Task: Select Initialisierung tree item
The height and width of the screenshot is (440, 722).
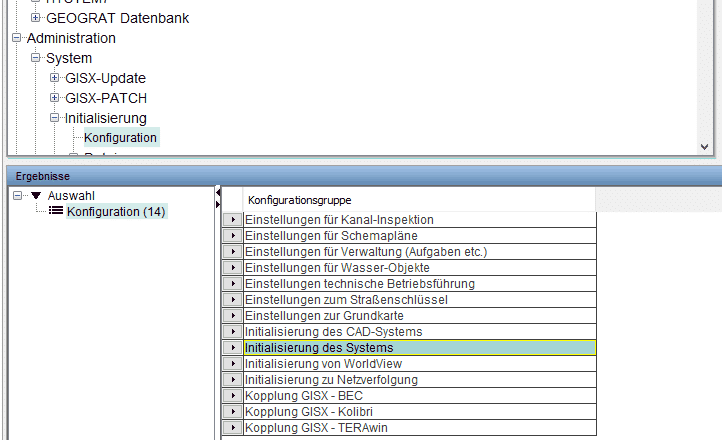Action: (x=105, y=118)
